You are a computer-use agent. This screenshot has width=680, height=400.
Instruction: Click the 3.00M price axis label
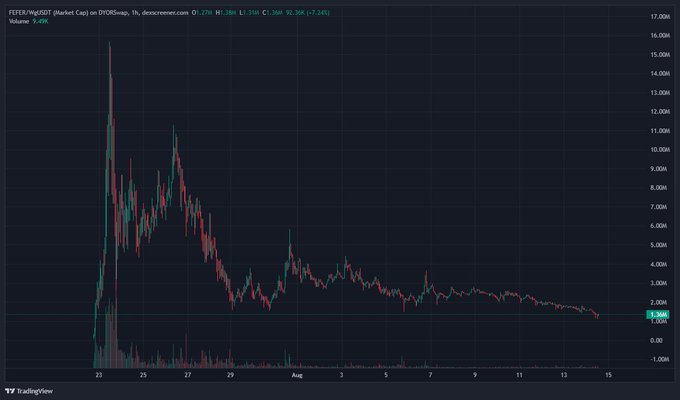click(x=660, y=283)
